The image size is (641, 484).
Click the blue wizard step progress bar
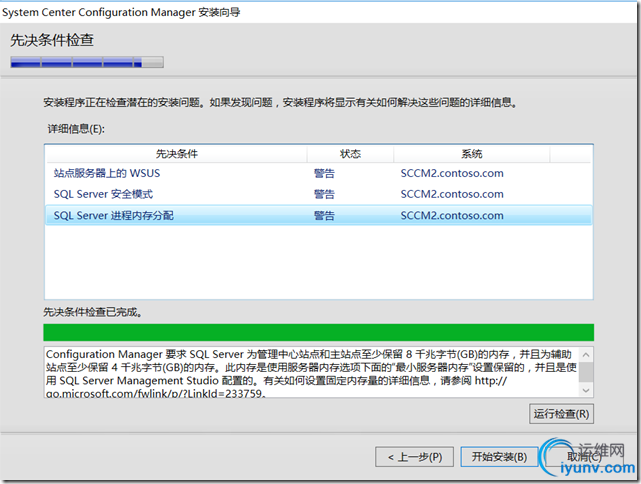(87, 62)
